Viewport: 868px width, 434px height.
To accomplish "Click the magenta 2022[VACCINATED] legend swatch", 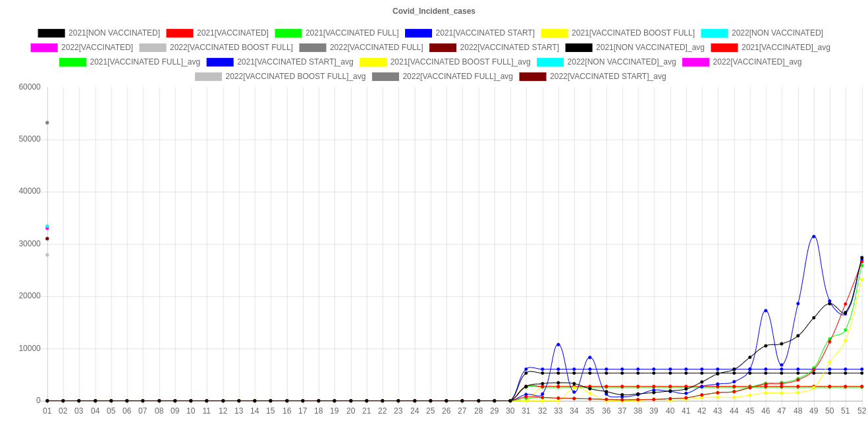I will (43, 47).
